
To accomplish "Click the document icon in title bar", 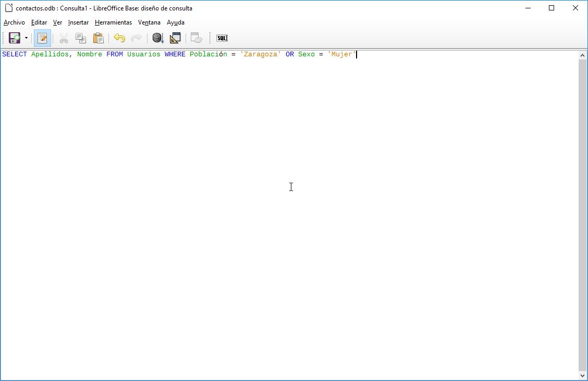I will pos(9,8).
